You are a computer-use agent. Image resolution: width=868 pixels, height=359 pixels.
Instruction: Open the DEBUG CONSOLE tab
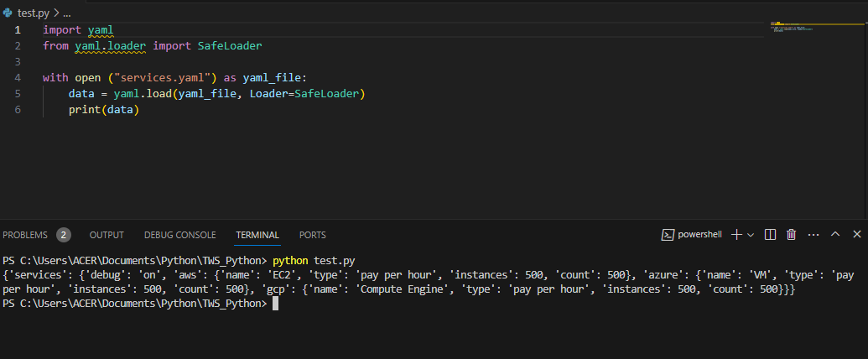(180, 235)
